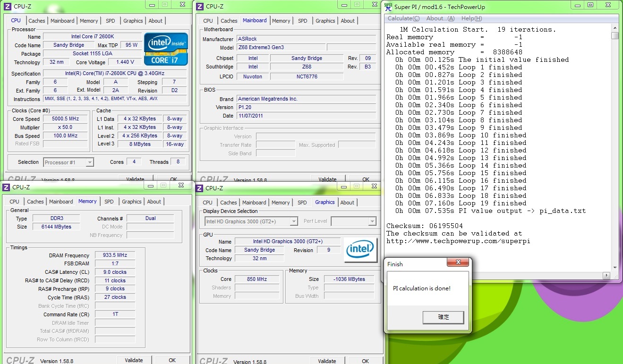
Task: Click the Intel Core i7 2600K name field
Action: point(92,37)
